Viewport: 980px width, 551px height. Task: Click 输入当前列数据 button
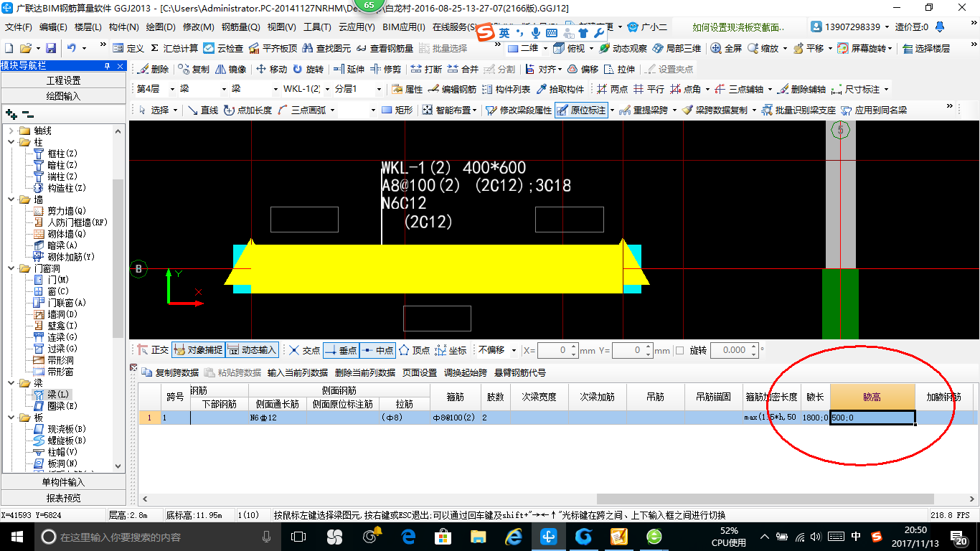(x=297, y=372)
